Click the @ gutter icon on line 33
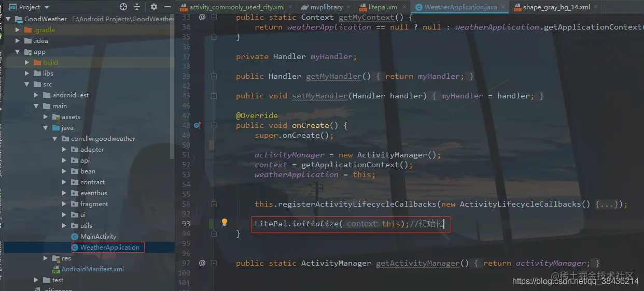The width and height of the screenshot is (644, 291). pos(202,17)
